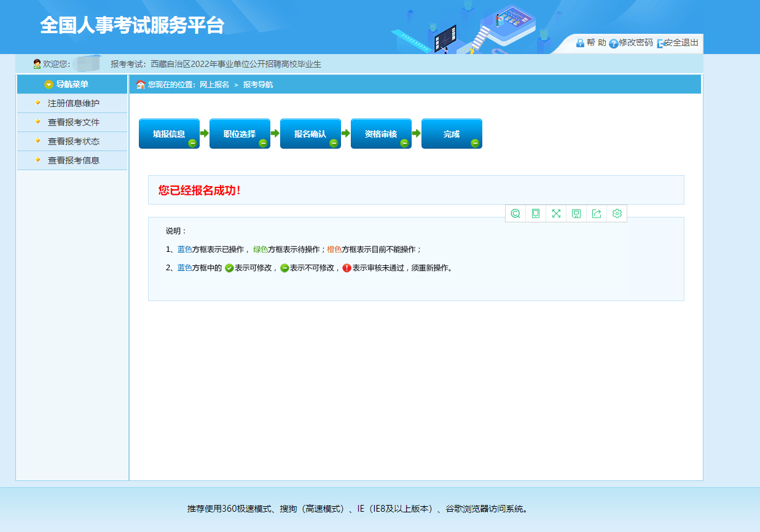Open the floating toolbar gear settings

(x=617, y=214)
